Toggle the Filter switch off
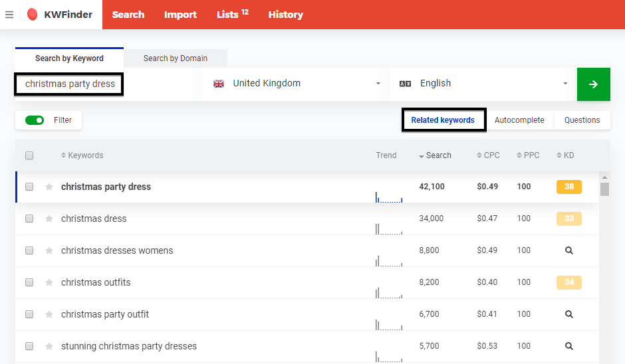This screenshot has height=364, width=625. [35, 120]
